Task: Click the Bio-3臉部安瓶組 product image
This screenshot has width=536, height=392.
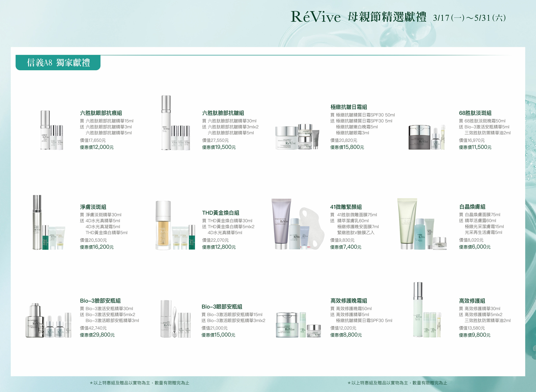Action: tap(48, 320)
